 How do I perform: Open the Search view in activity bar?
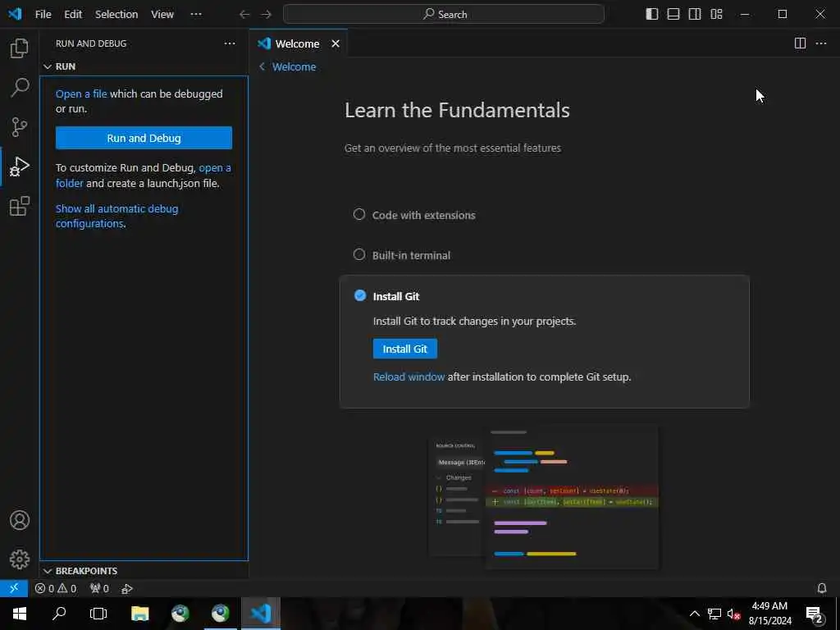coord(20,87)
